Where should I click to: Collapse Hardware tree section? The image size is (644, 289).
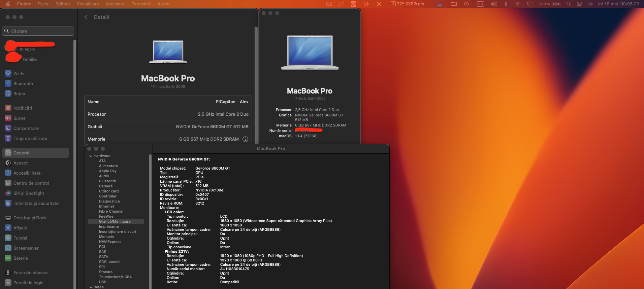click(91, 156)
